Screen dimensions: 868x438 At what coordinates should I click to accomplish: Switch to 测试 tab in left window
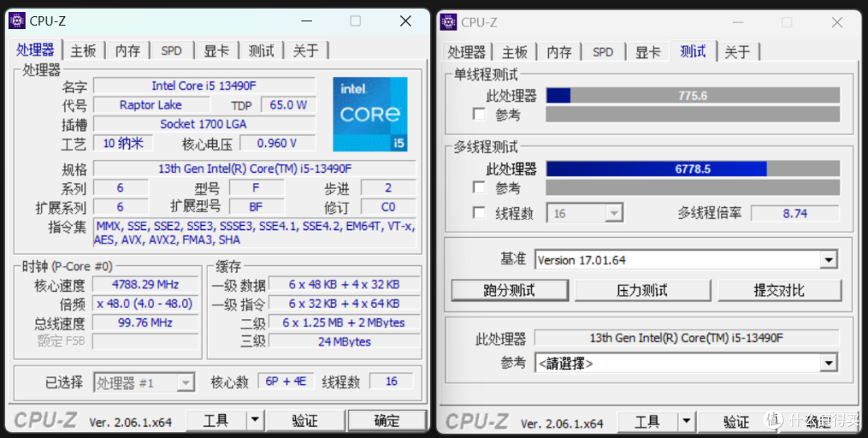[x=261, y=51]
